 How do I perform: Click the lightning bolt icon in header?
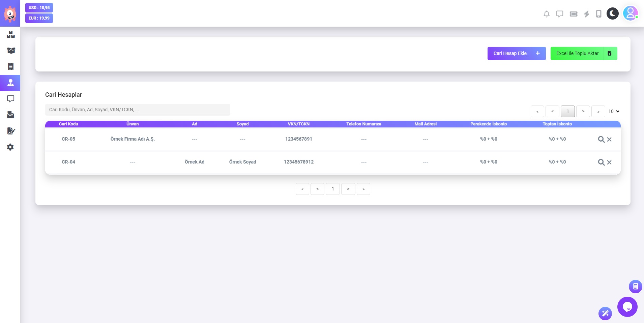pos(587,14)
